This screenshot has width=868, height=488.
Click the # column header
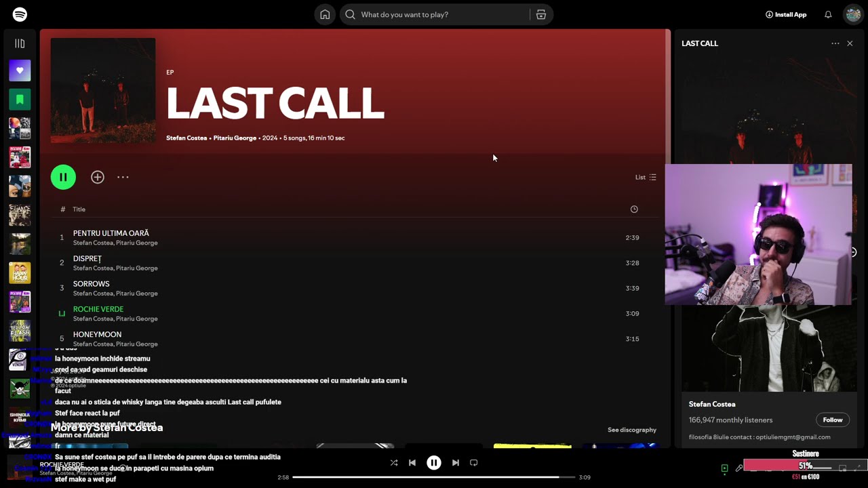63,209
